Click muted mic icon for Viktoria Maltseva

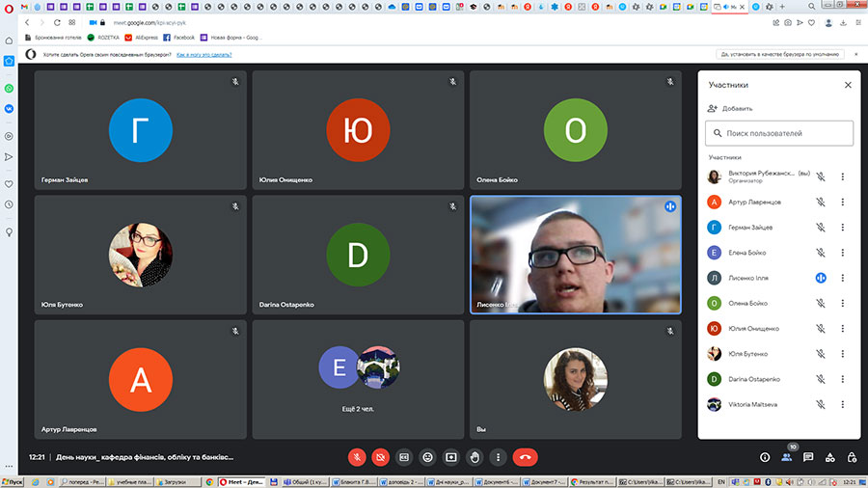click(x=821, y=404)
